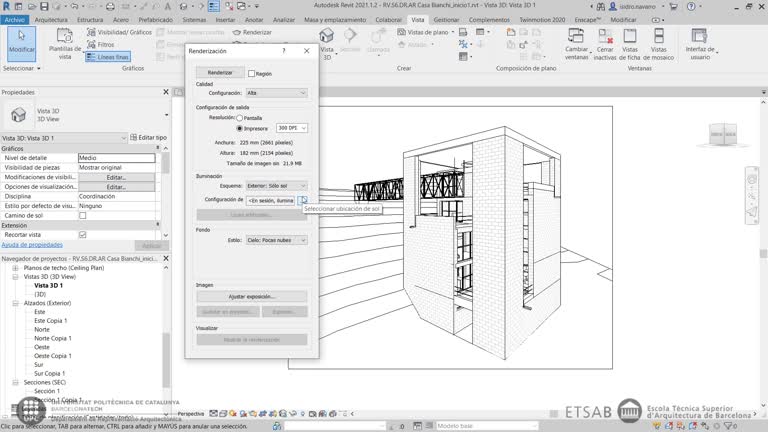Open Ayuda de propiedades link
Screen dimensions: 768x432
click(32, 245)
